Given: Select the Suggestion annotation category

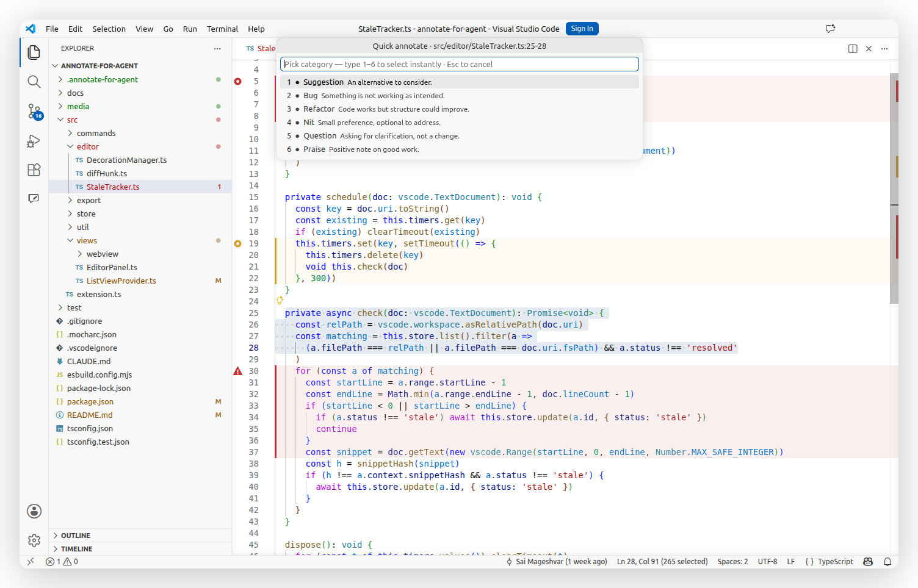Looking at the screenshot, I should (x=460, y=82).
